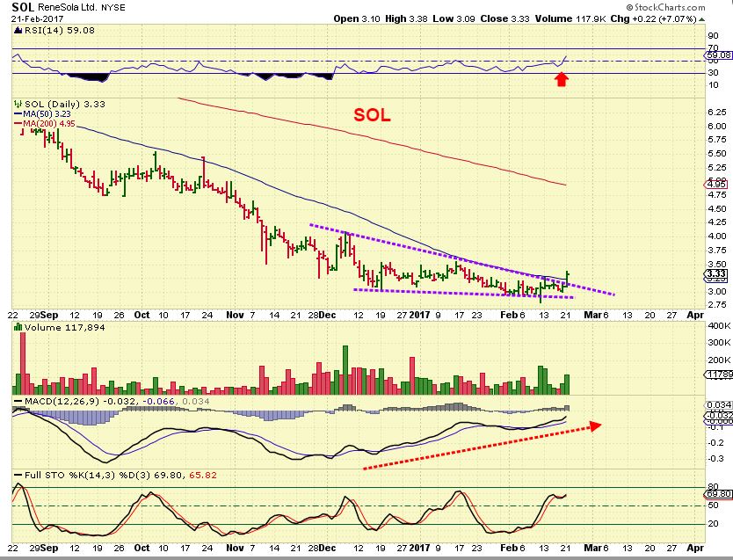
Task: Click the RSI(14) 59.08 indicator label
Action: point(60,31)
